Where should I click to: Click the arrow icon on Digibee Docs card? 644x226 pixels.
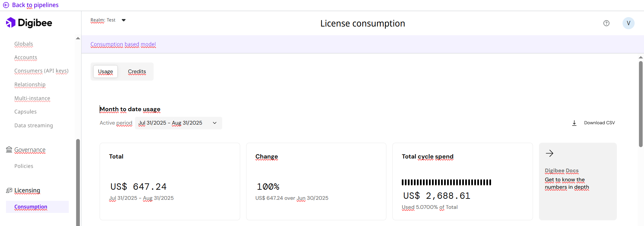pos(549,153)
